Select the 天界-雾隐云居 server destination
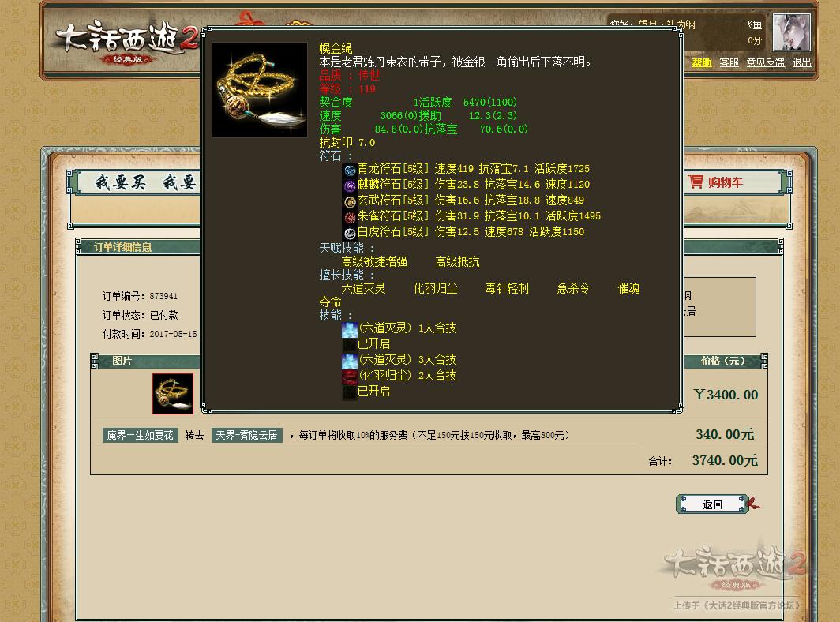This screenshot has height=622, width=840. (x=247, y=435)
